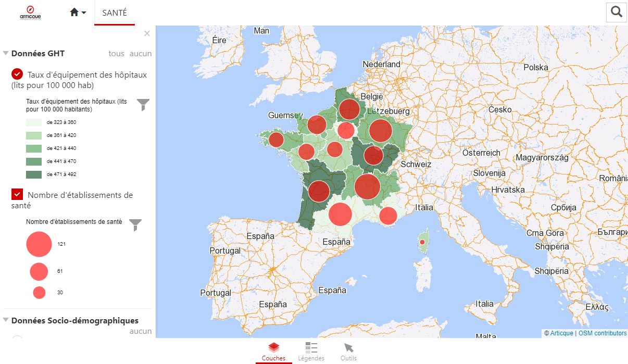Collapse the Données Socio-démographiques section
Screen dimensions: 628x364
point(6,320)
